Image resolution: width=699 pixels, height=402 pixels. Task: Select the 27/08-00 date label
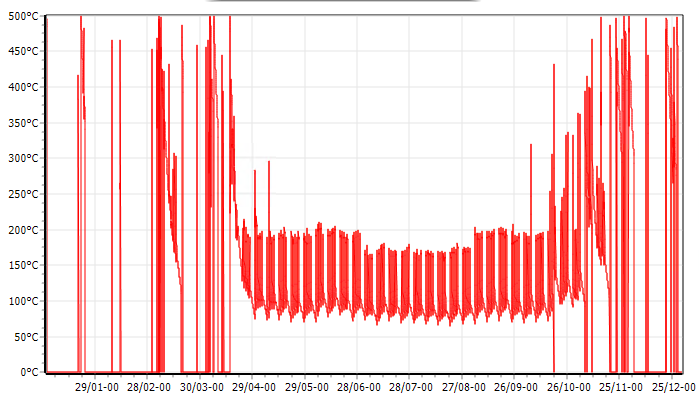coord(463,387)
